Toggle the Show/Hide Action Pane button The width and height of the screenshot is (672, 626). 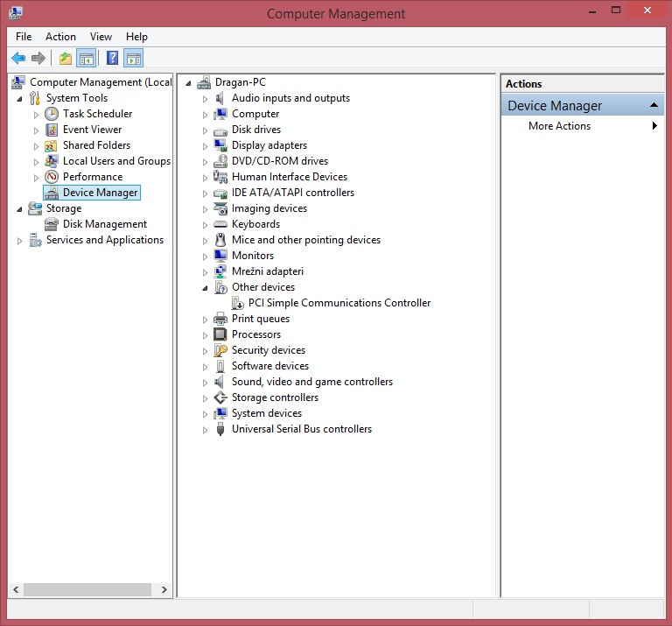133,59
